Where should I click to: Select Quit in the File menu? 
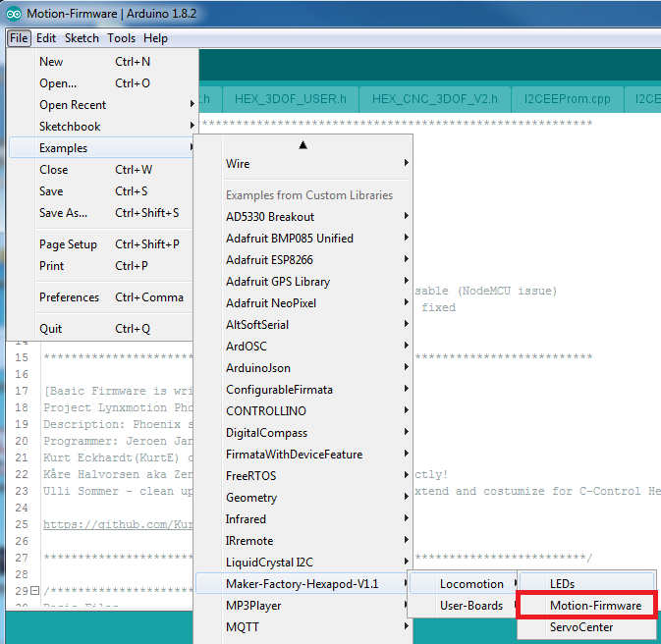[101, 328]
